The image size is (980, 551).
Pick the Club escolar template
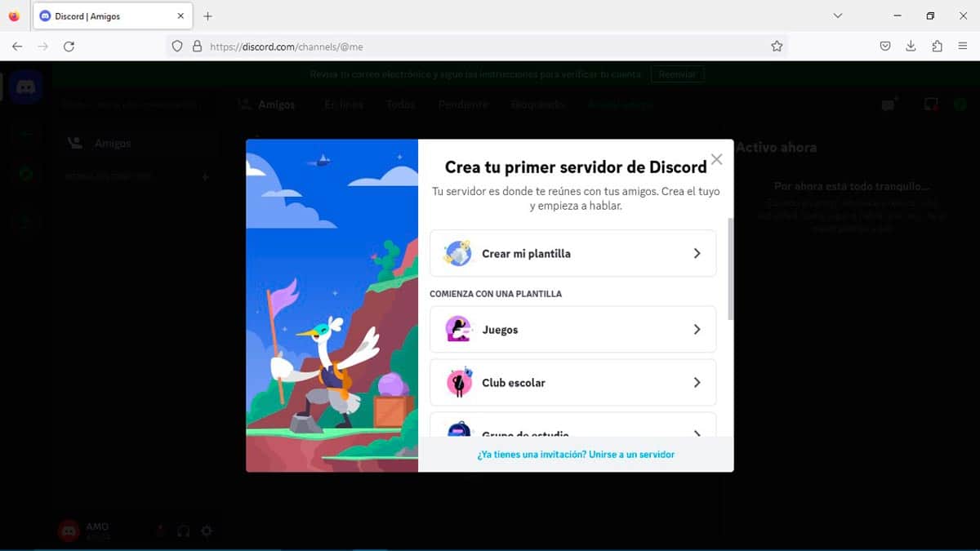(x=572, y=382)
